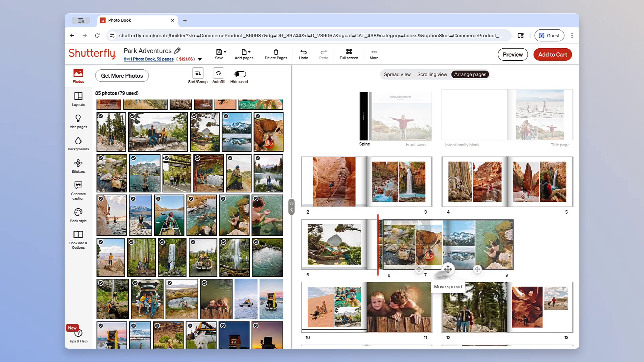The image size is (644, 362).
Task: Select the pages 4-5 spread
Action: (507, 182)
